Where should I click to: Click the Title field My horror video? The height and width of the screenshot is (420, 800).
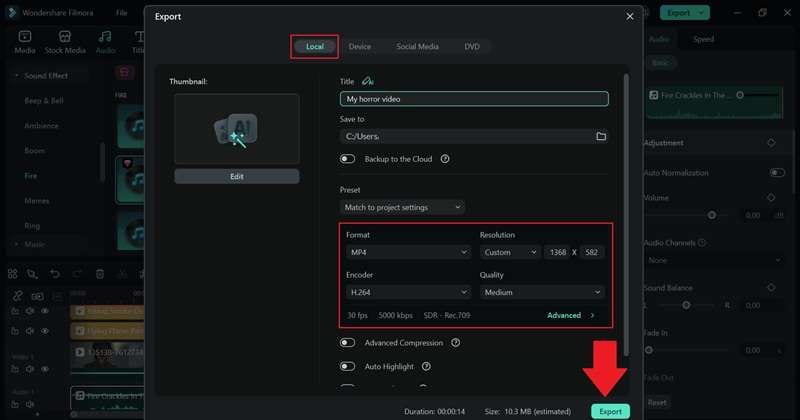pyautogui.click(x=474, y=99)
